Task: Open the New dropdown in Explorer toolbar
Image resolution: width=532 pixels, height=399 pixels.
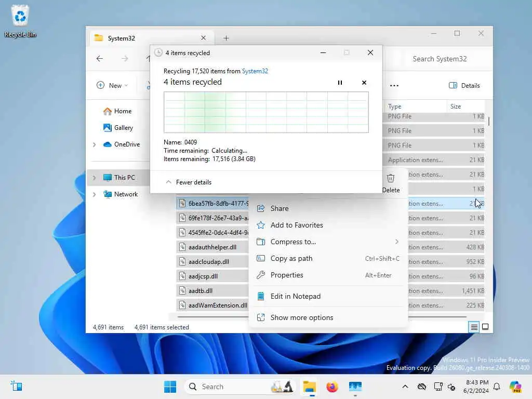Action: [x=112, y=86]
